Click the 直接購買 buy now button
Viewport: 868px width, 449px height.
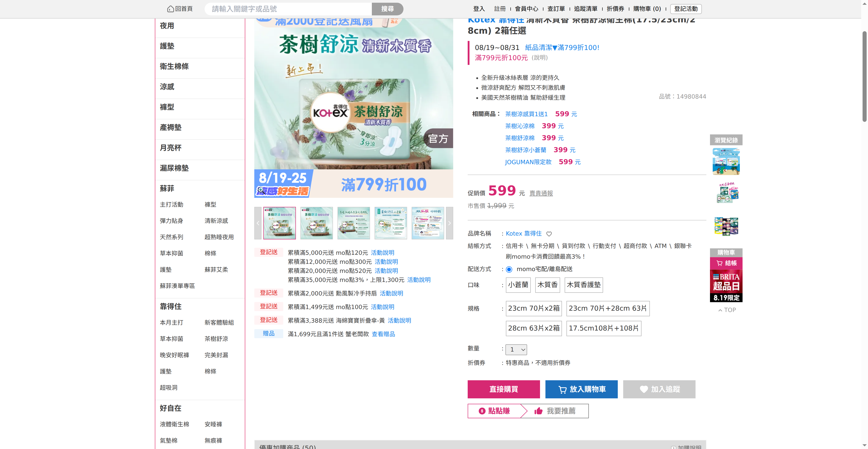503,389
